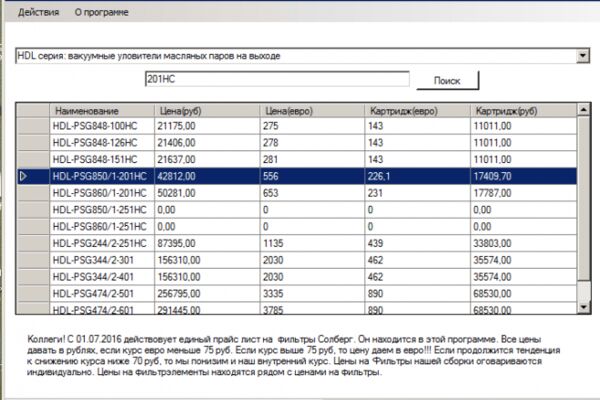Click the current row indicator arrow

[23, 176]
